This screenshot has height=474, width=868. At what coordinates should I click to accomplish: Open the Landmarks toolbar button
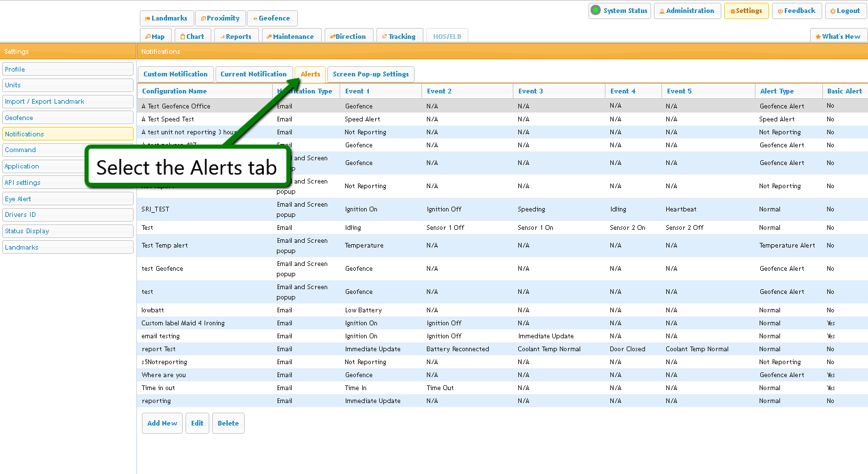point(166,18)
